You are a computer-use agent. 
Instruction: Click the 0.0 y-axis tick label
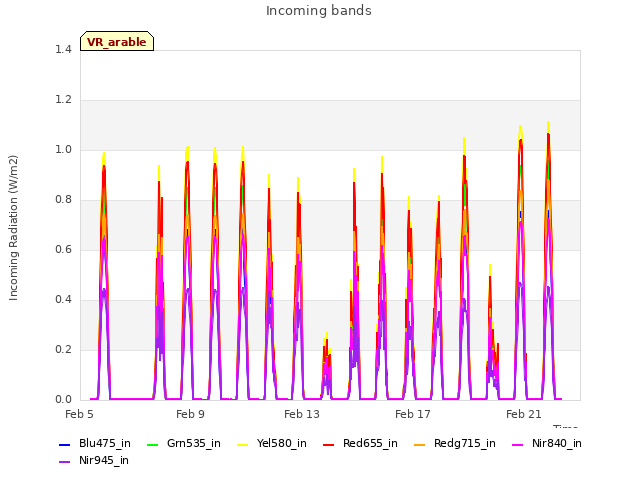[63, 400]
